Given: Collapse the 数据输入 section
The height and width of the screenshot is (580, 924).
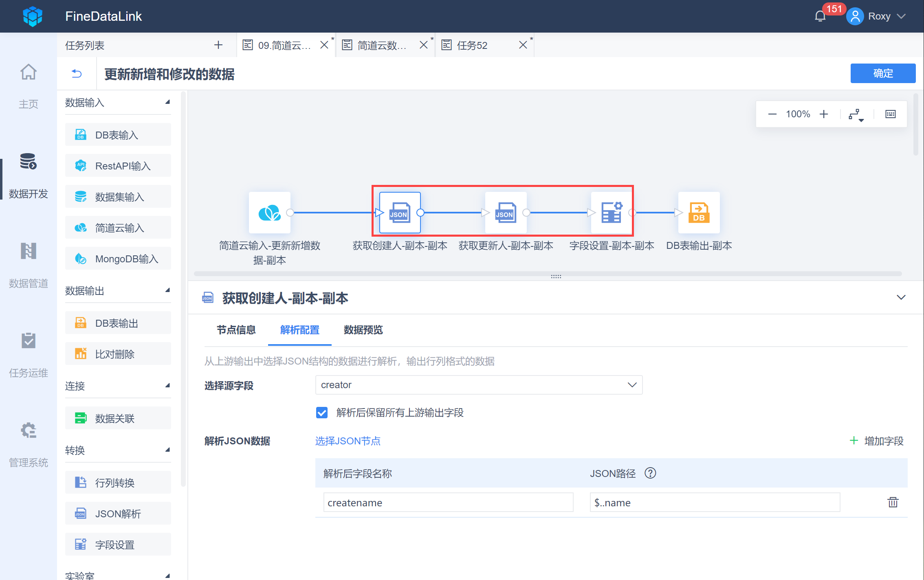Looking at the screenshot, I should coord(167,102).
